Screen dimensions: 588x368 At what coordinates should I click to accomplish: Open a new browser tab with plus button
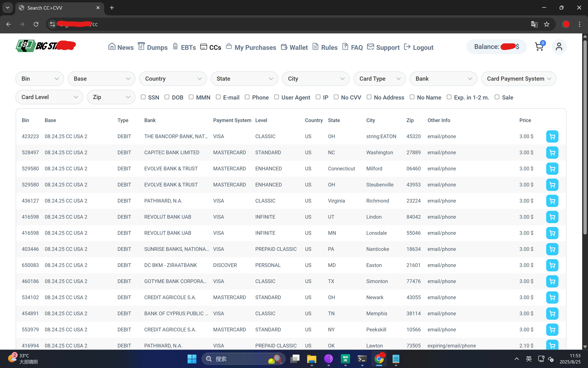112,8
